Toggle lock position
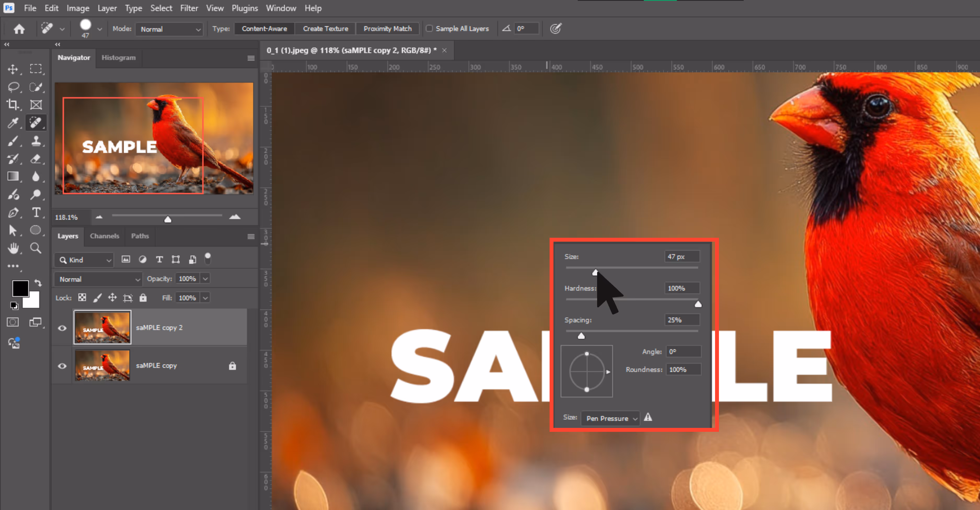 (x=112, y=298)
